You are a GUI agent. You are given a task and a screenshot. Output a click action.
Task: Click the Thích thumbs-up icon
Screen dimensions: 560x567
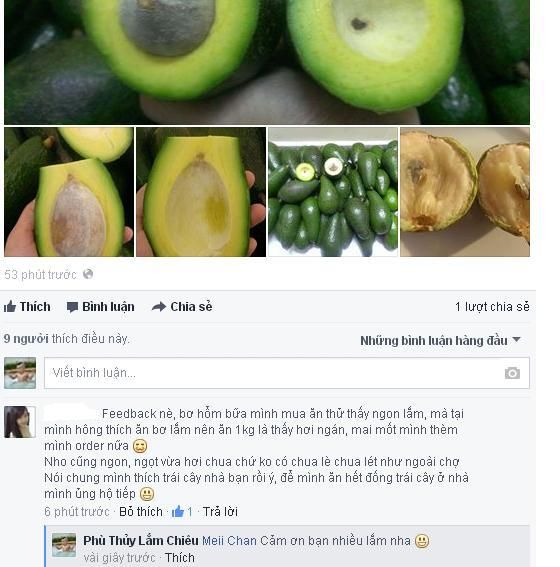click(x=10, y=307)
